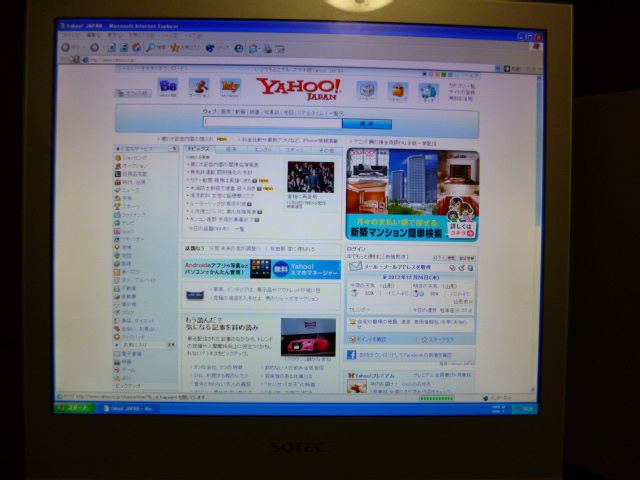Screen dimensions: 640x480
Task: Click the IE Stop toolbar icon
Action: point(111,48)
